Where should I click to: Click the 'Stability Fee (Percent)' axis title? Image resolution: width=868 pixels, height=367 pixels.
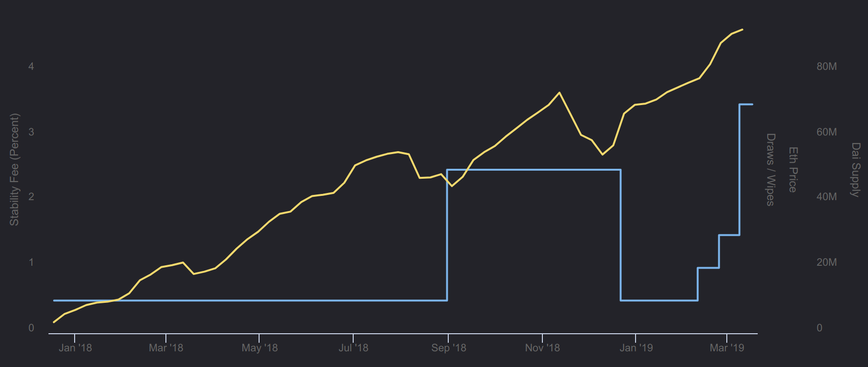click(14, 170)
